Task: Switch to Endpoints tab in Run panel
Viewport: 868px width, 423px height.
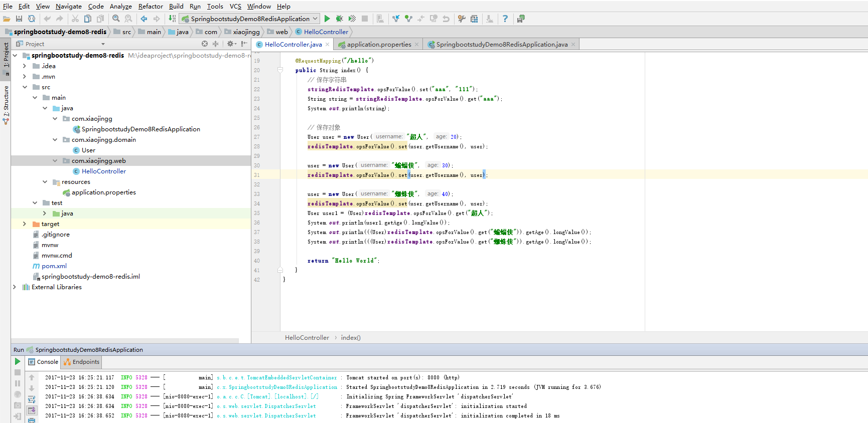Action: (82, 362)
